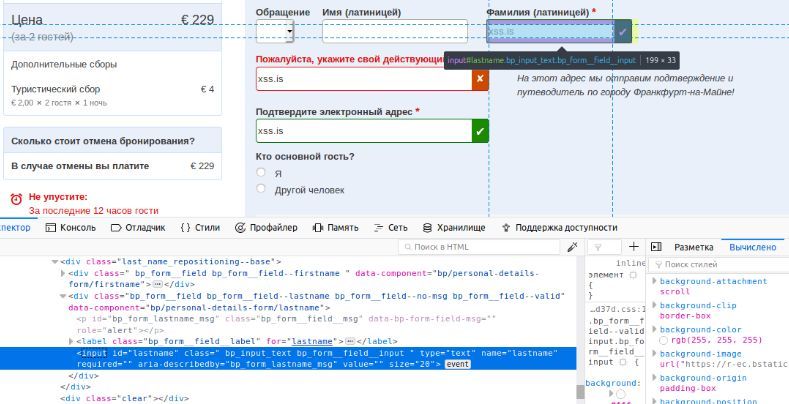Click the selector highlighter beside 'input' rule selector
Screen dimensions: 789x404
tap(622, 362)
